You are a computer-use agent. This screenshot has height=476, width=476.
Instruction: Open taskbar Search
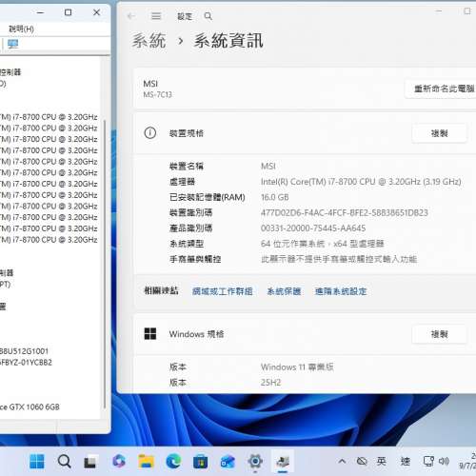(x=64, y=461)
